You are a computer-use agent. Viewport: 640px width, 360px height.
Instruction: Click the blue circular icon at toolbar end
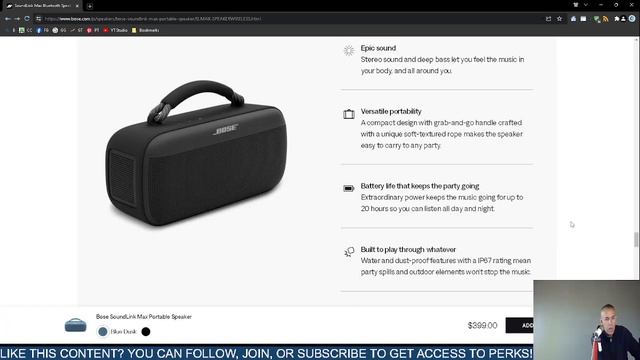[x=632, y=19]
